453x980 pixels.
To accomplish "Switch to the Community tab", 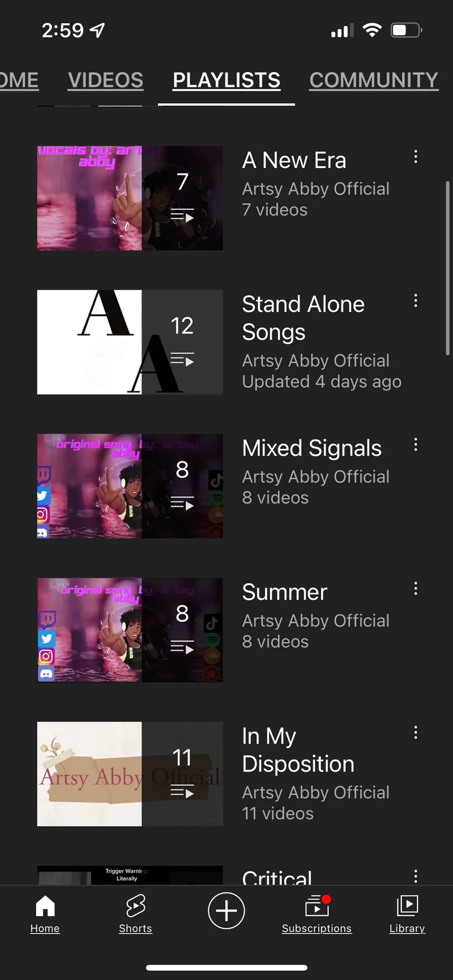I will tap(373, 80).
